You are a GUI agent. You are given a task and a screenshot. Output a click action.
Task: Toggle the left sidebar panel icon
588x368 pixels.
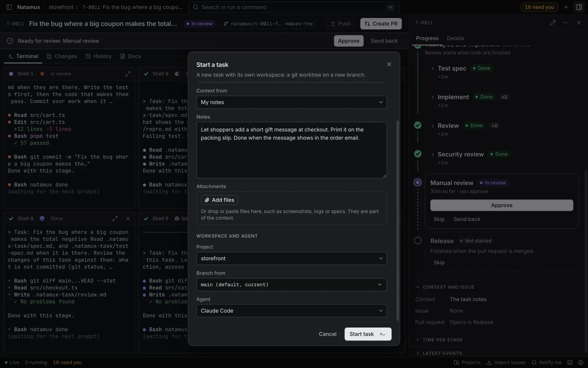click(x=9, y=7)
